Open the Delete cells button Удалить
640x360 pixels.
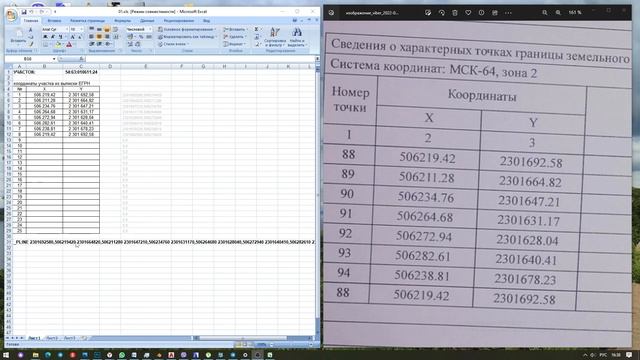tap(236, 37)
